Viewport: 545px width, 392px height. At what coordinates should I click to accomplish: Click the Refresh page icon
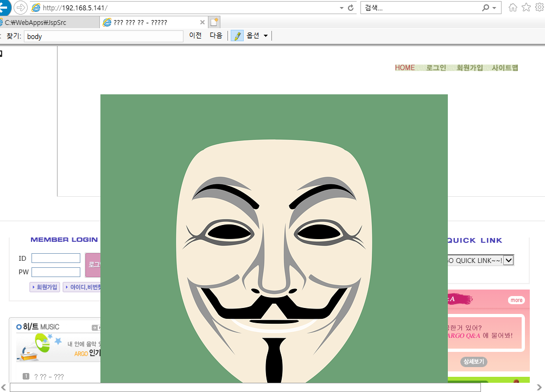(x=351, y=8)
